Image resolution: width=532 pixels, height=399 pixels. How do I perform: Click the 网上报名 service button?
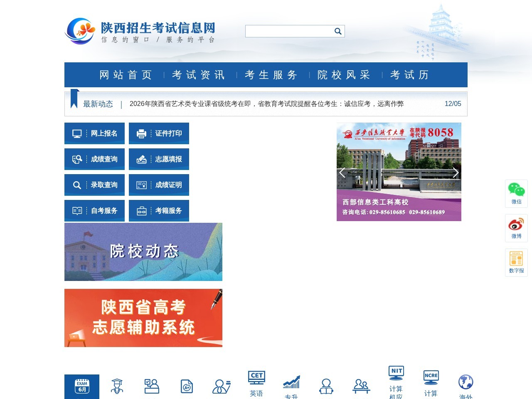pos(94,133)
